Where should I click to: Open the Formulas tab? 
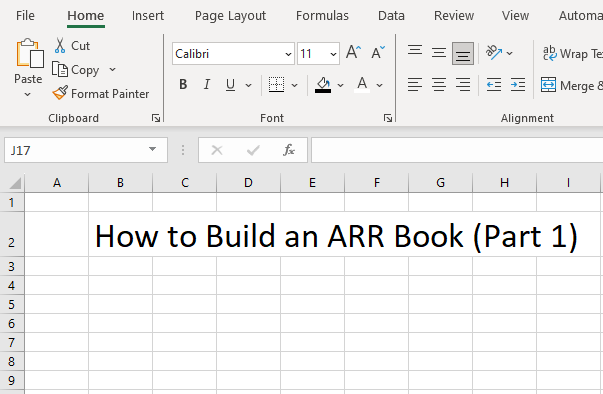click(x=322, y=16)
